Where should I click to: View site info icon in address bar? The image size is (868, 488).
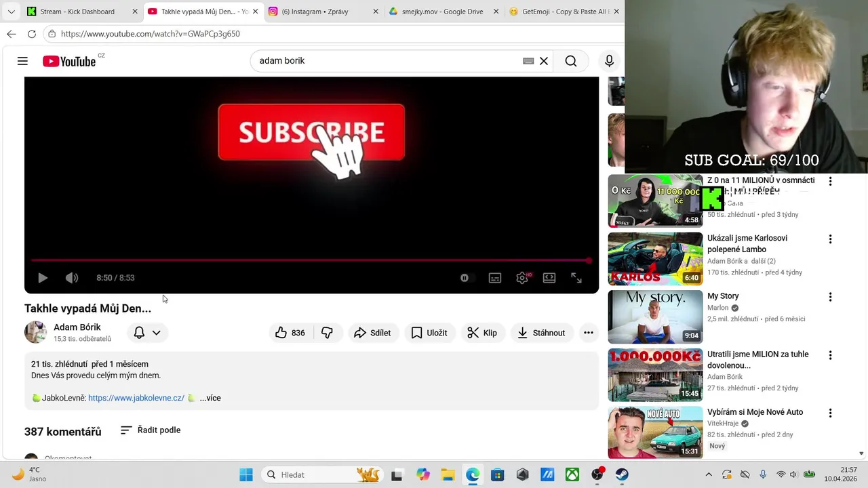coord(52,34)
